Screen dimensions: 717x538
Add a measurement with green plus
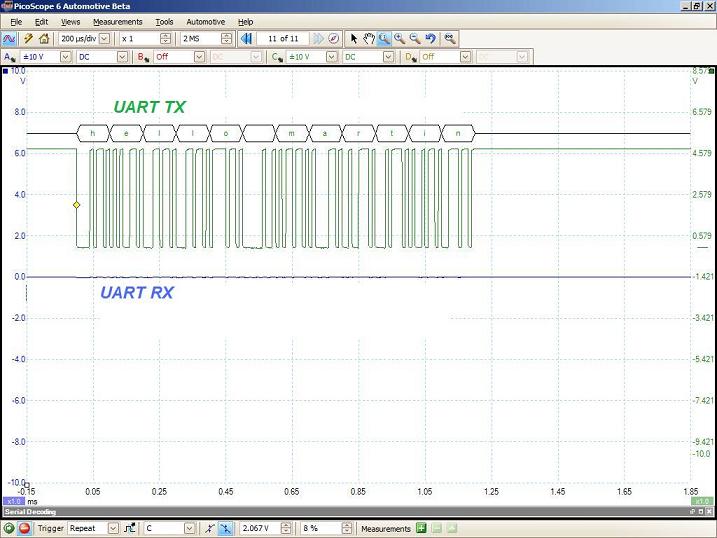pos(421,529)
